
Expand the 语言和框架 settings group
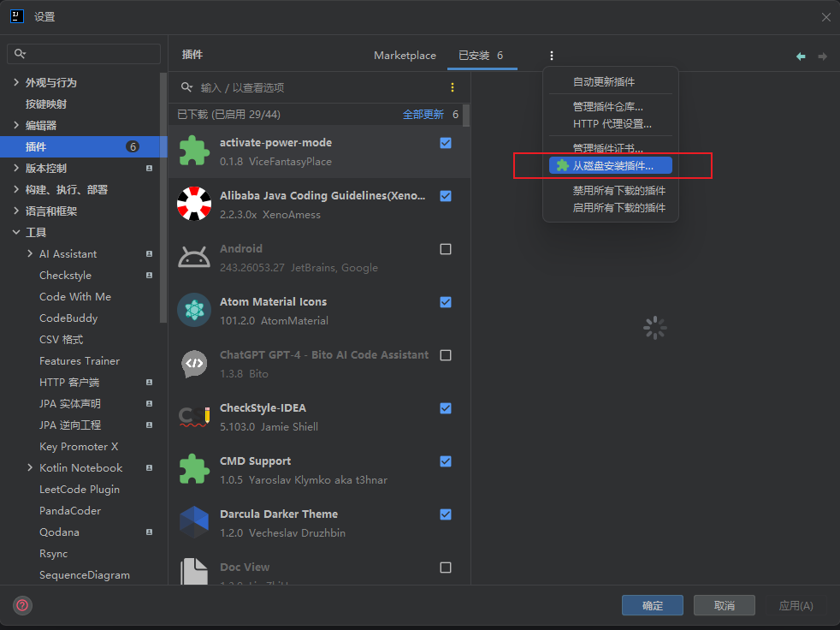tap(16, 211)
